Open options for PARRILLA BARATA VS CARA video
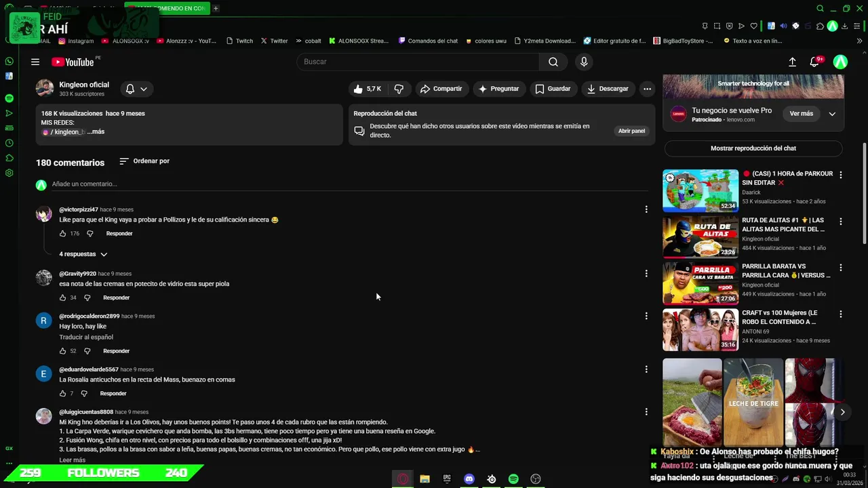Viewport: 868px width, 488px height. click(841, 268)
